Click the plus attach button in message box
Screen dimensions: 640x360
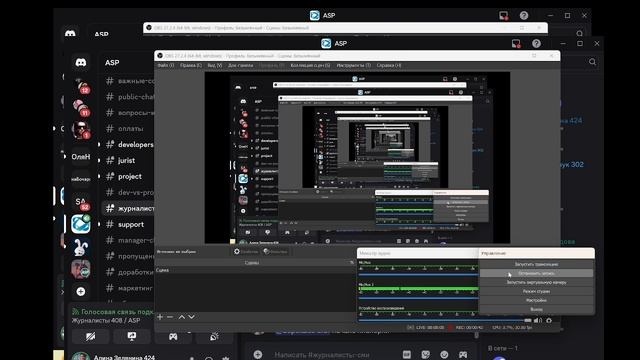(258, 354)
